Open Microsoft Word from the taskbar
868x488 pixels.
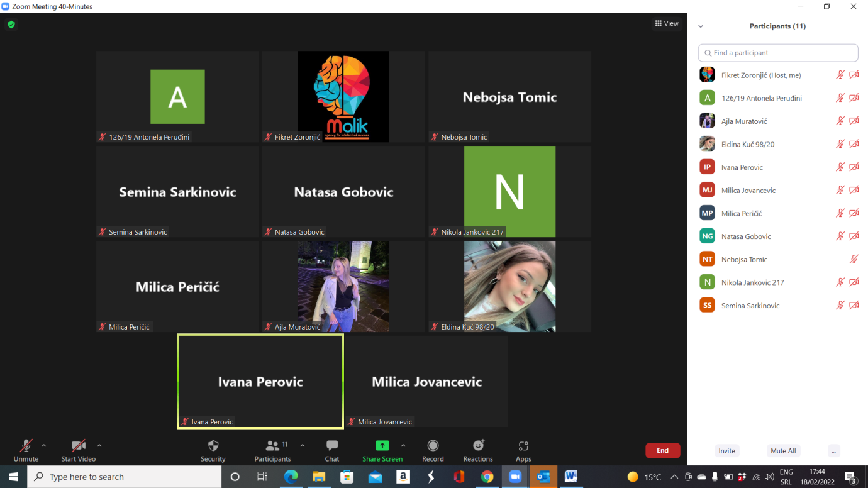click(571, 477)
